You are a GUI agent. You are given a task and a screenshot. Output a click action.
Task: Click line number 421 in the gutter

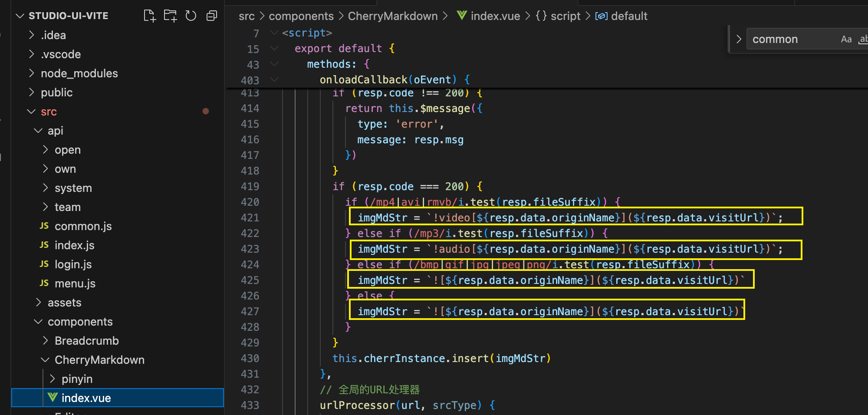[250, 218]
